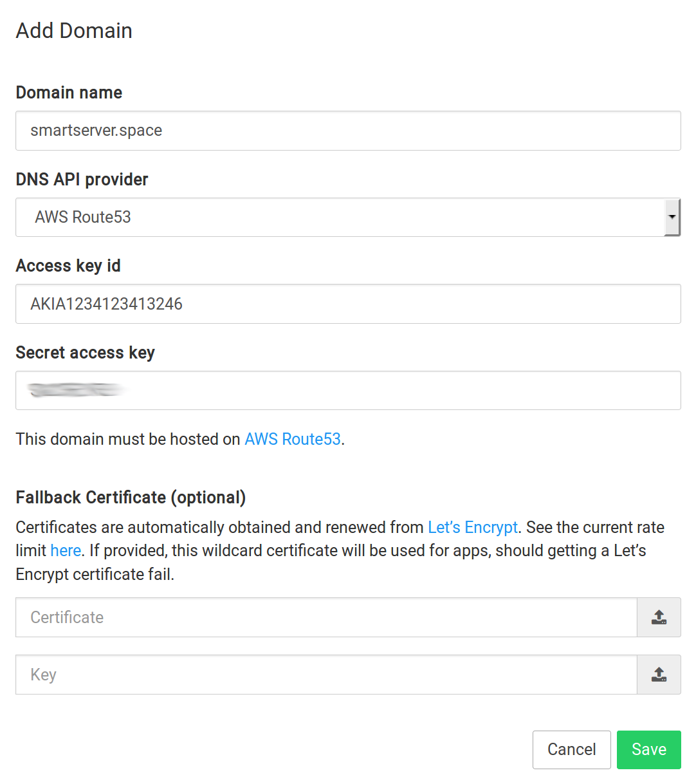Click the AWS Route53 selected provider text
Viewport: 696px width, 784px height.
tap(83, 217)
